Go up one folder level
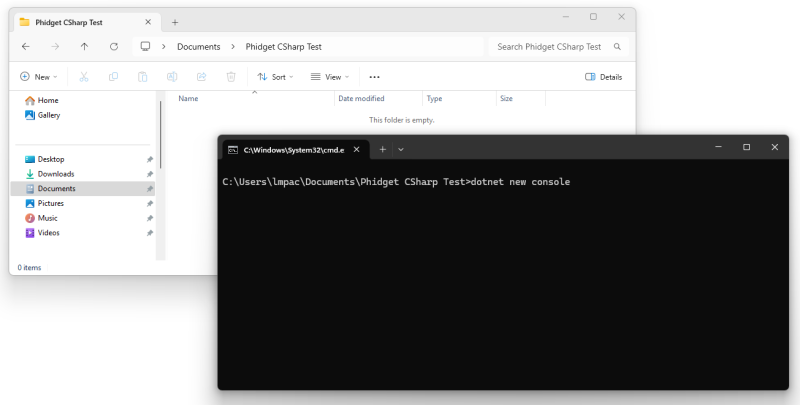The height and width of the screenshot is (405, 800). coord(84,46)
